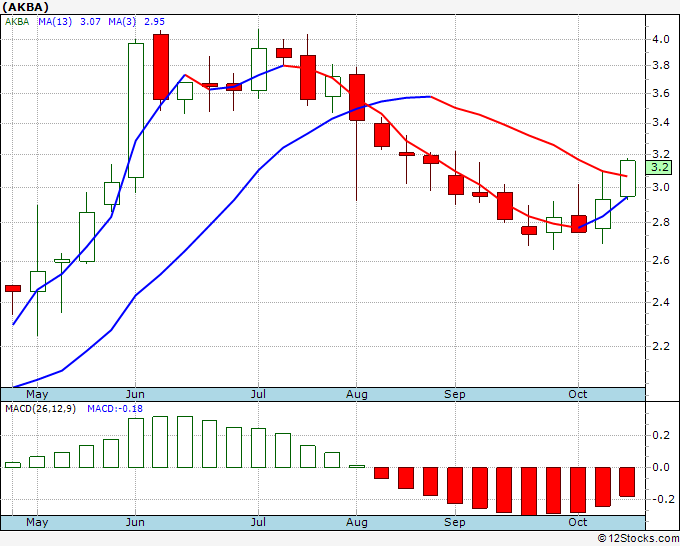The height and width of the screenshot is (546, 680).
Task: Click the MA(13) value 3.07
Action: (90, 22)
